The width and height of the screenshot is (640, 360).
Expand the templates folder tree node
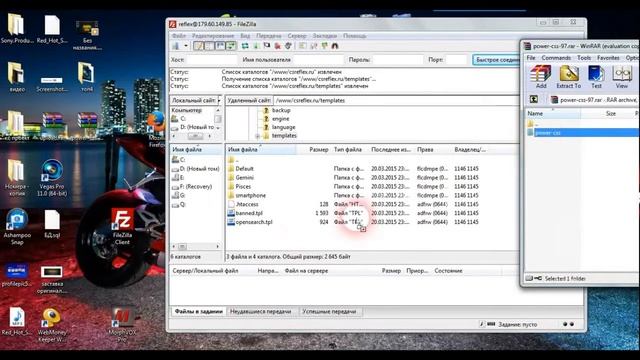258,136
